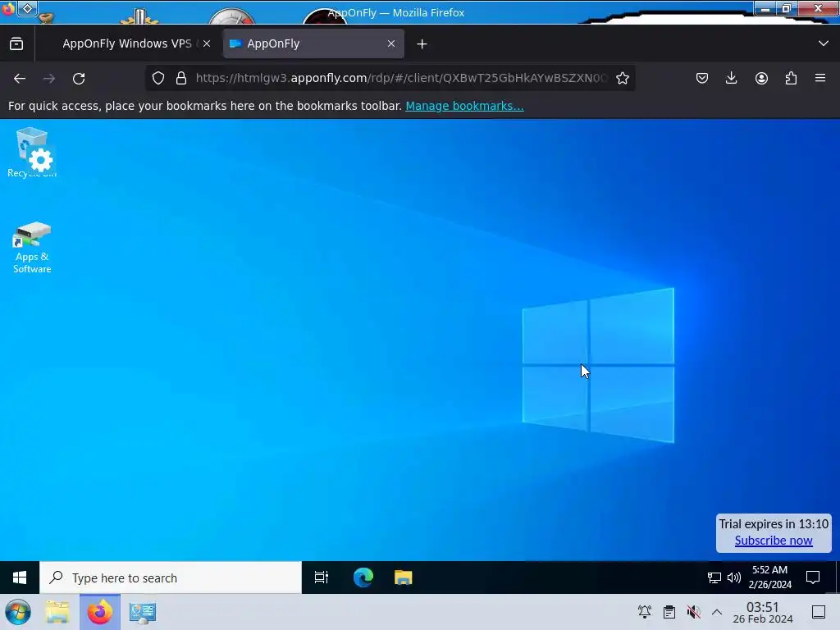840x630 pixels.
Task: Go back using the Firefox back arrow
Action: (x=20, y=78)
